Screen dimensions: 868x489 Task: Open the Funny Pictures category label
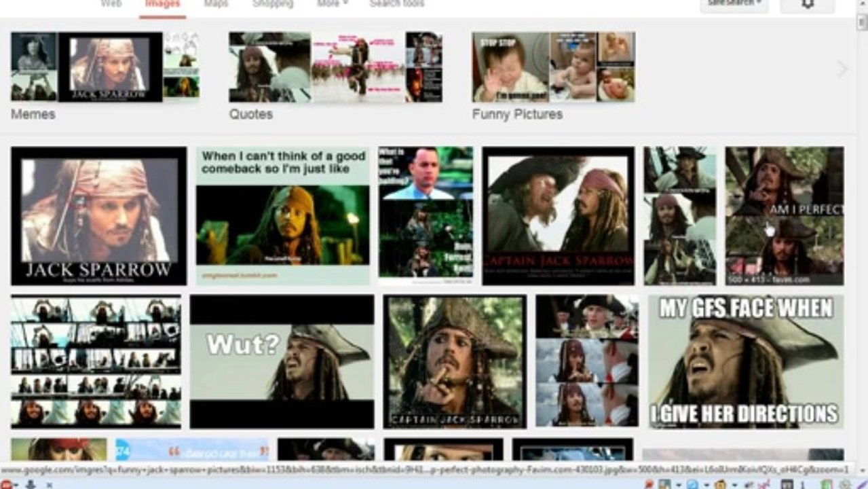click(517, 114)
